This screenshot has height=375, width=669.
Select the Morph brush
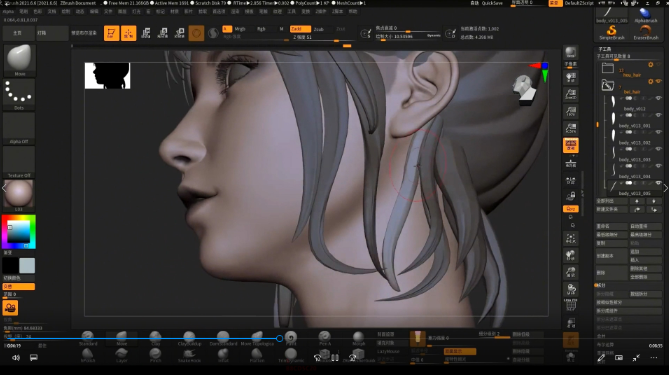coord(358,338)
